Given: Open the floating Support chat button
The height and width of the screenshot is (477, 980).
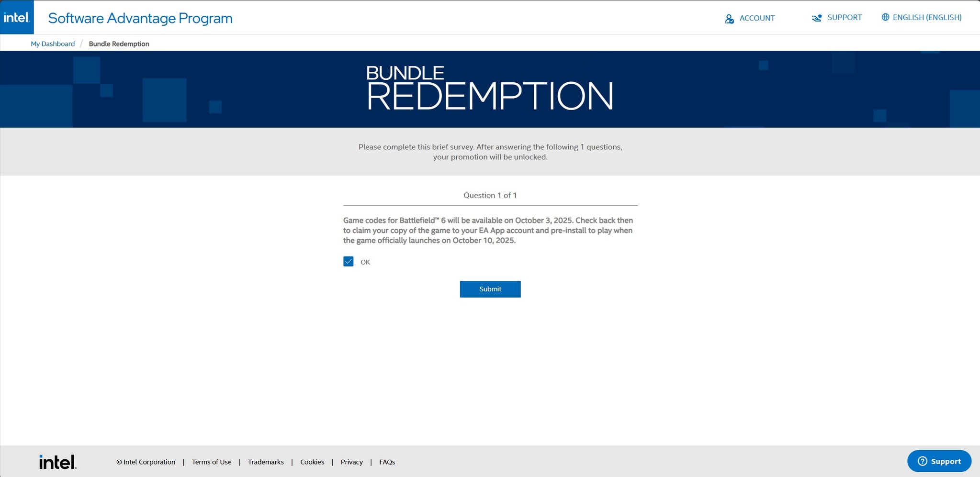Looking at the screenshot, I should [x=939, y=461].
